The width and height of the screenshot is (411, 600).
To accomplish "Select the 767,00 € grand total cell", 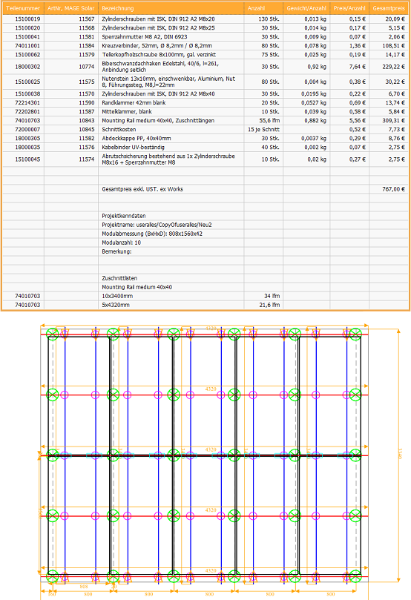I will tap(389, 189).
